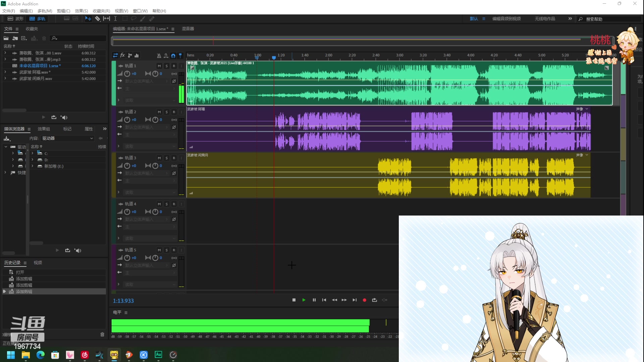Open Microsoft Edge from the taskbar
Screen dimensions: 644x362
(x=40, y=355)
